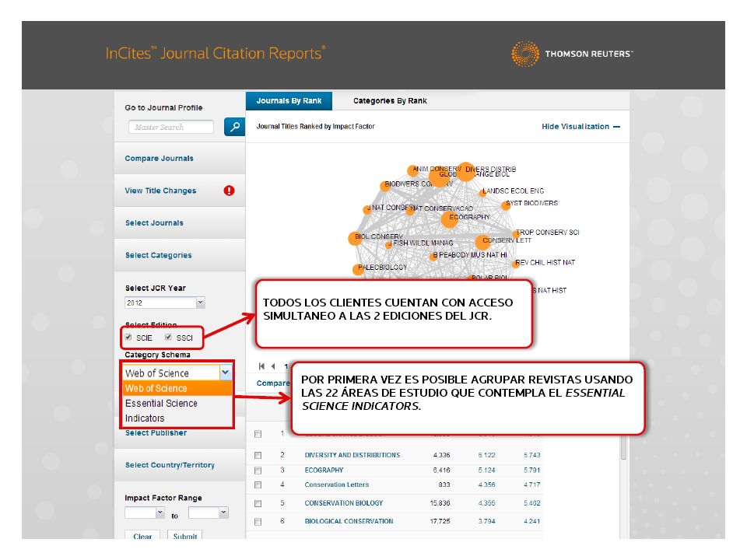Open the BIOLOGICAL CONSERVATION journal link
The image size is (747, 560).
(349, 521)
